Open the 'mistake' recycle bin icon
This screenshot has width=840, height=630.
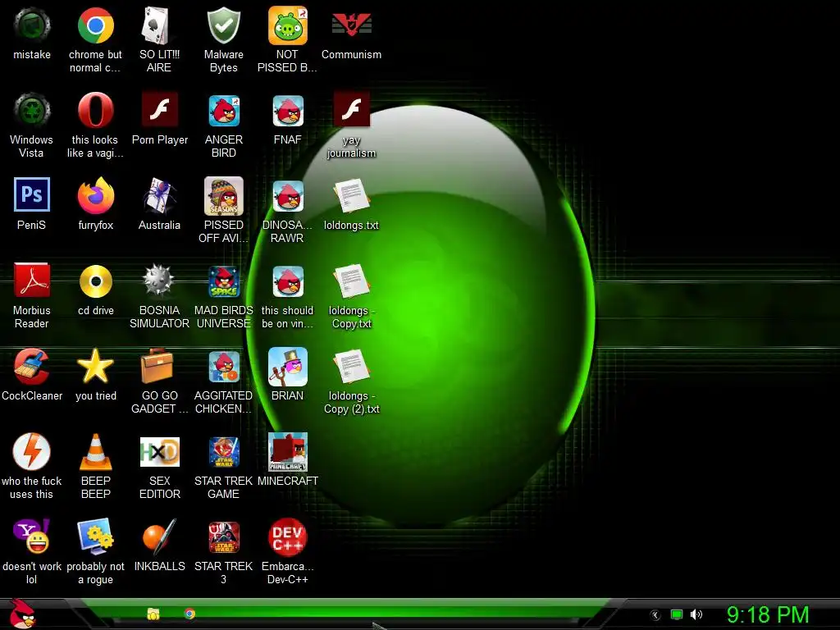(32, 25)
